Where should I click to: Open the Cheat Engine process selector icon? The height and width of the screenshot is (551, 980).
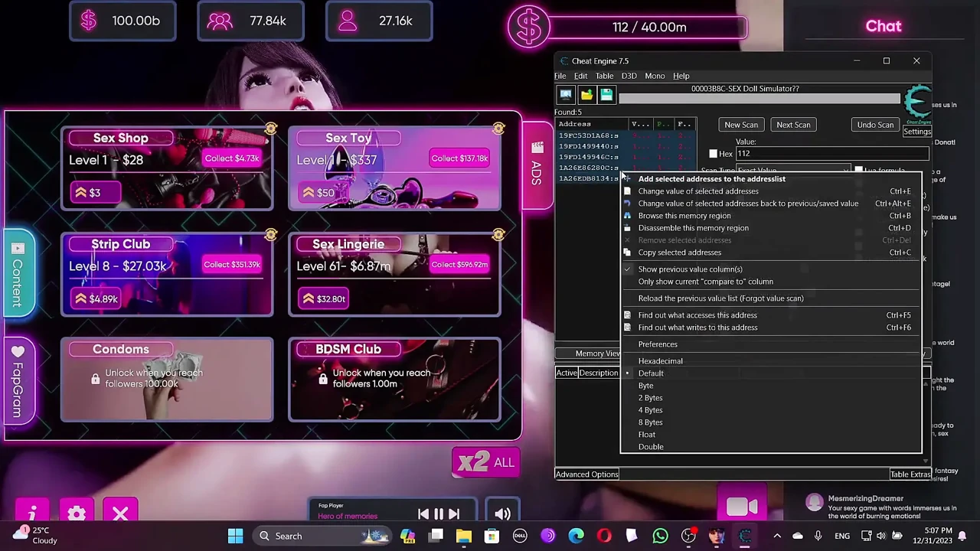pyautogui.click(x=566, y=94)
